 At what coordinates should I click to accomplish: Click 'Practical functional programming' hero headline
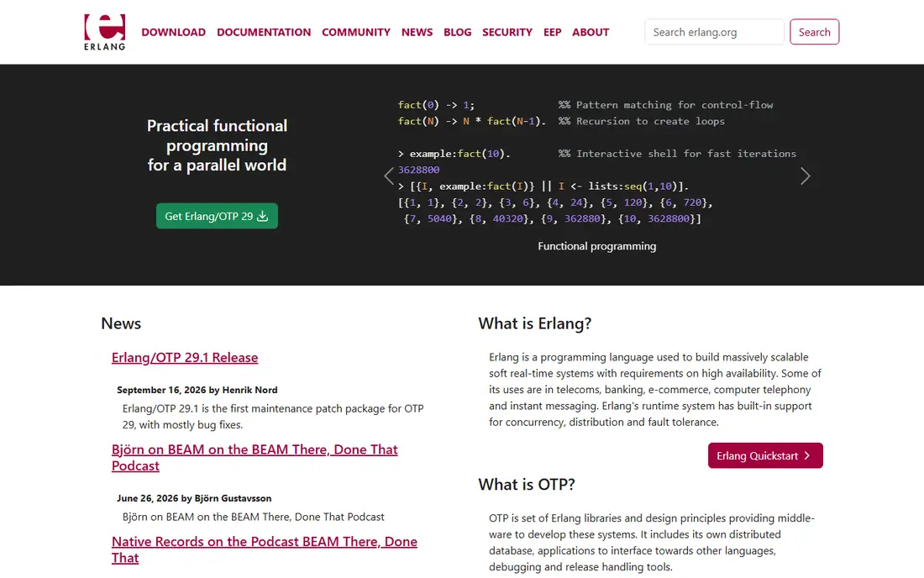217,145
